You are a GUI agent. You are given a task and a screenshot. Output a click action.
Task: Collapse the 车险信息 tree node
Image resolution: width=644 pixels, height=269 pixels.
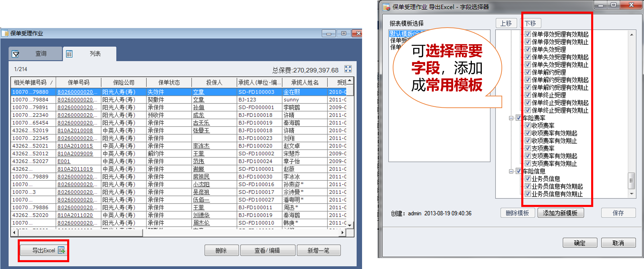(511, 171)
